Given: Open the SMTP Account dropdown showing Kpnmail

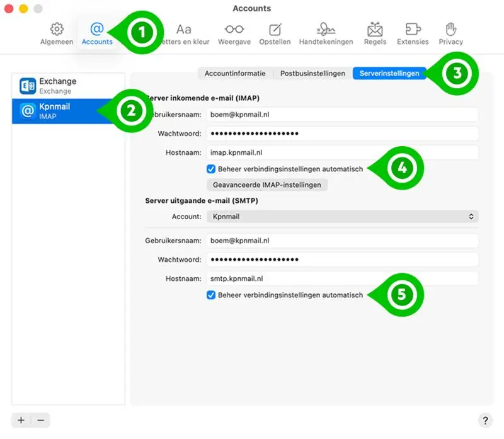Looking at the screenshot, I should click(x=343, y=215).
